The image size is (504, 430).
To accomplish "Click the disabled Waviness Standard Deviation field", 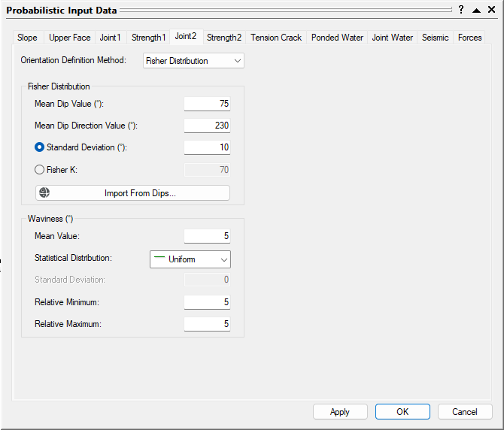I will click(207, 280).
